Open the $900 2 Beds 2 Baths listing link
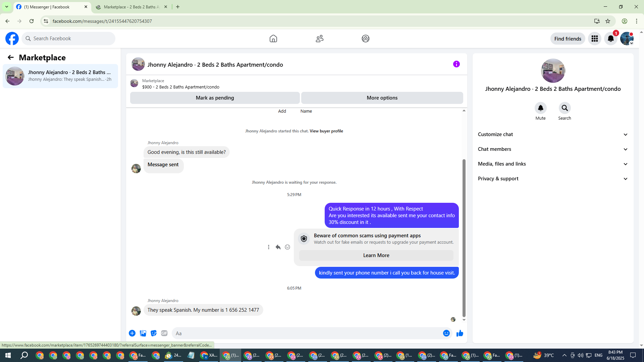Image resolution: width=644 pixels, height=362 pixels. (x=181, y=87)
